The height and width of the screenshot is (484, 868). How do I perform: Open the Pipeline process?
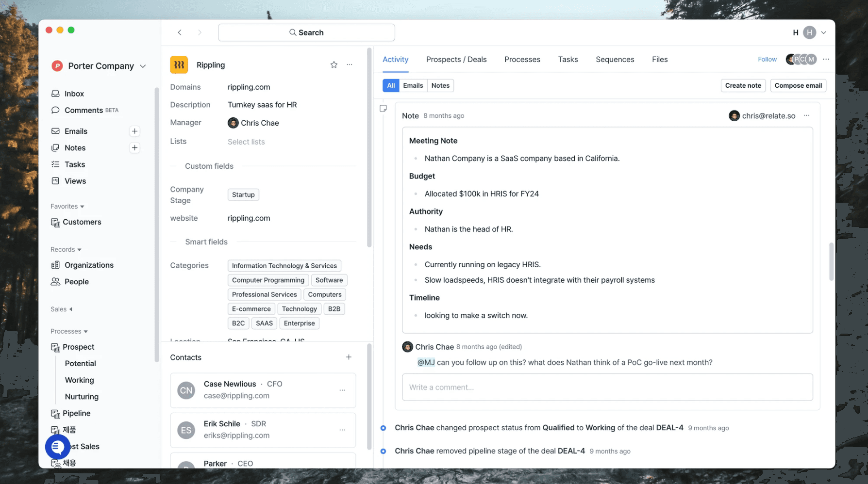76,413
